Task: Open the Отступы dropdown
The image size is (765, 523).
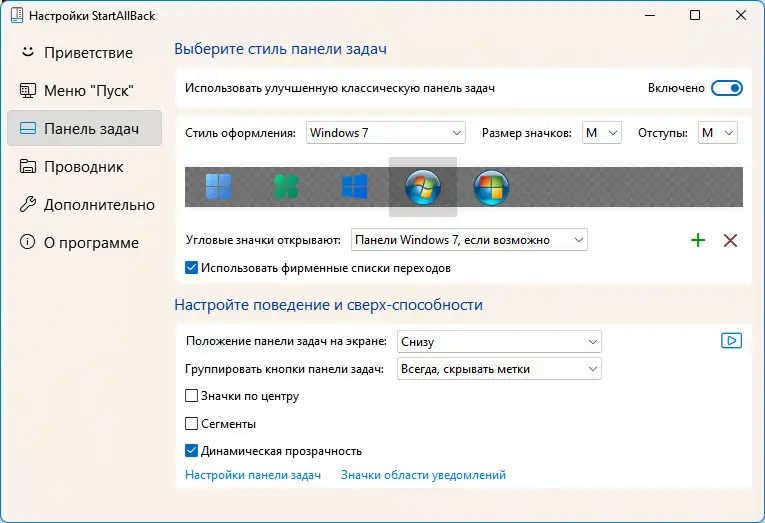Action: point(718,133)
